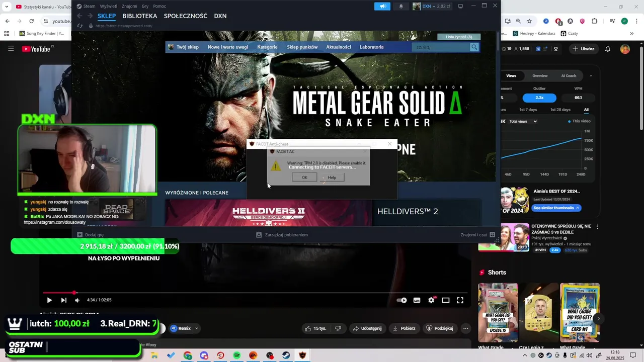Open Steam announcements megaphone button
This screenshot has height=362, width=644.
coord(382,6)
